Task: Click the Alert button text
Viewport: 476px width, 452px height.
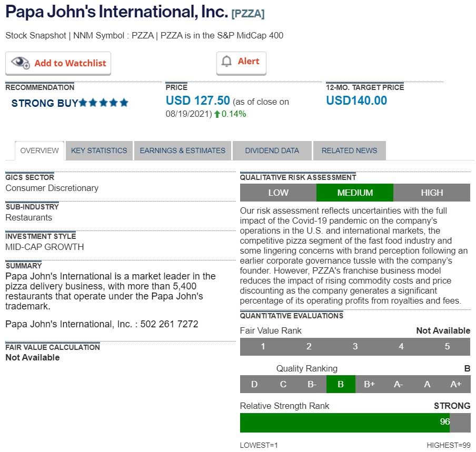Action: 249,62
